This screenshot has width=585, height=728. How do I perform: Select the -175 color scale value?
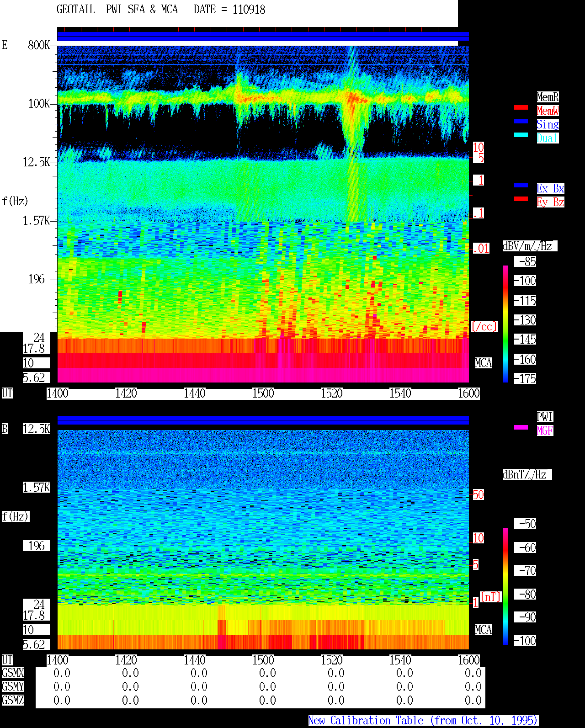[526, 378]
